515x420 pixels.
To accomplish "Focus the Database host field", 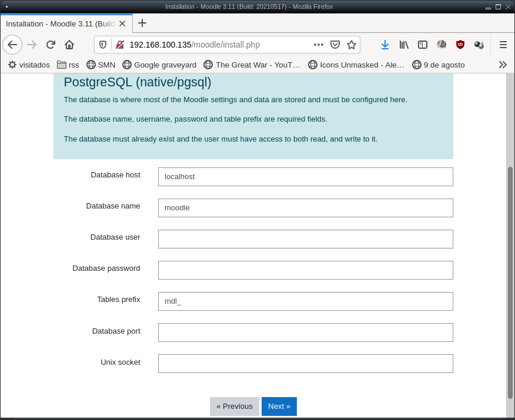I will [306, 177].
